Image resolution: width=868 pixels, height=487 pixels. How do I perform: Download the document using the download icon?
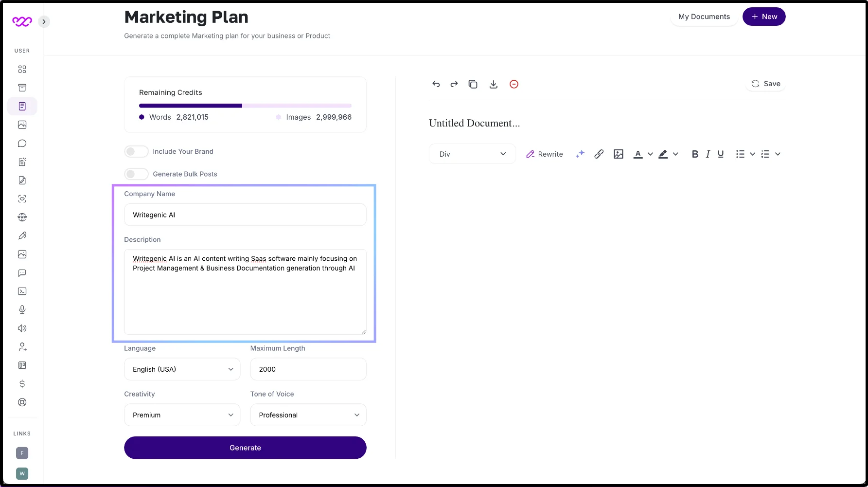coord(493,84)
